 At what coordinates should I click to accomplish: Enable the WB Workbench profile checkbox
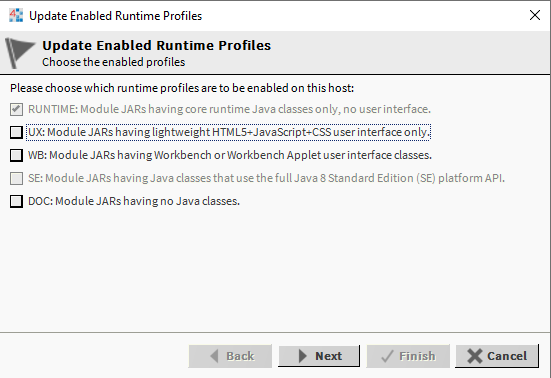[x=16, y=155]
